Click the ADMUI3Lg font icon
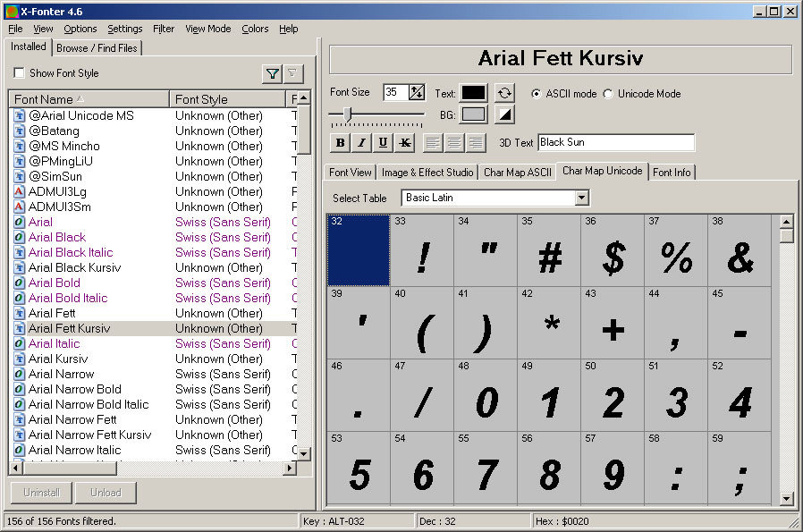 (x=20, y=192)
